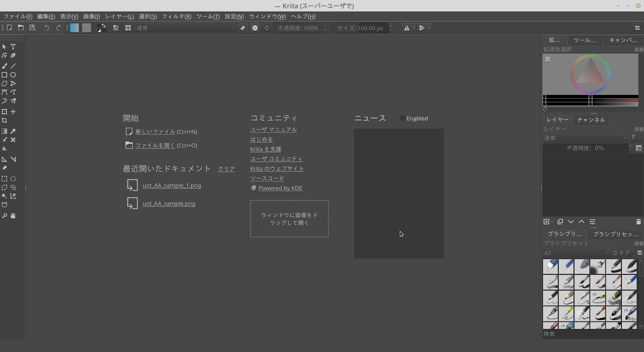
Task: Increase brush size with the stepper
Action: pyautogui.click(x=391, y=26)
